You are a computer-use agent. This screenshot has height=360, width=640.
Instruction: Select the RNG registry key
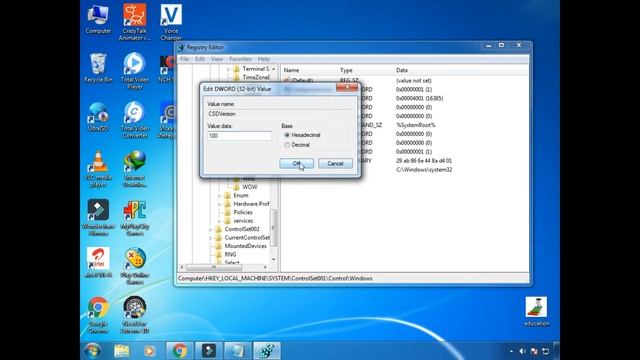[x=230, y=255]
